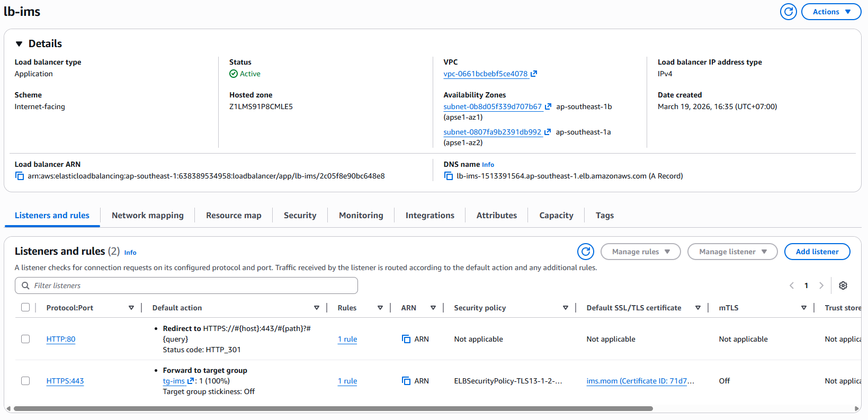The image size is (868, 420).
Task: Open the HTTPS:443 listener link
Action: pyautogui.click(x=65, y=381)
